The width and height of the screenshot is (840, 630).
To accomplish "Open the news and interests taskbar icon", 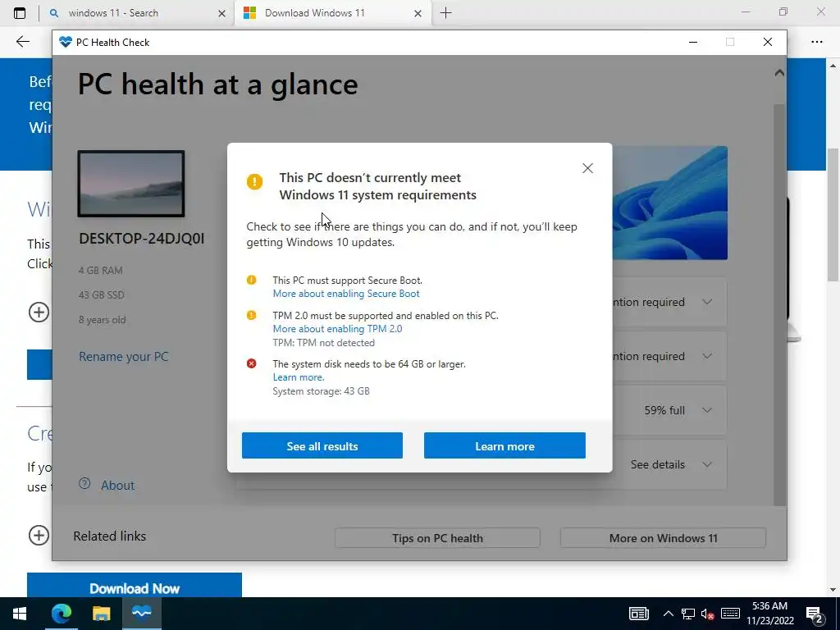I will 638,614.
